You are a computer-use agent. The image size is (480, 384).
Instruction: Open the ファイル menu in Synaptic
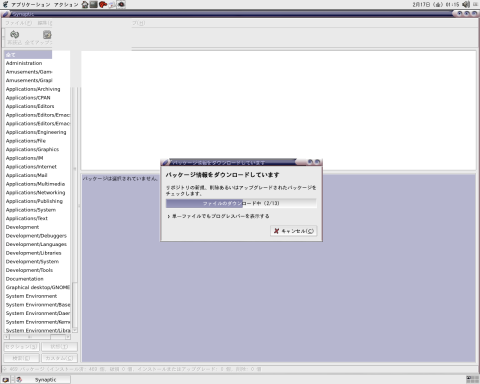[19, 23]
